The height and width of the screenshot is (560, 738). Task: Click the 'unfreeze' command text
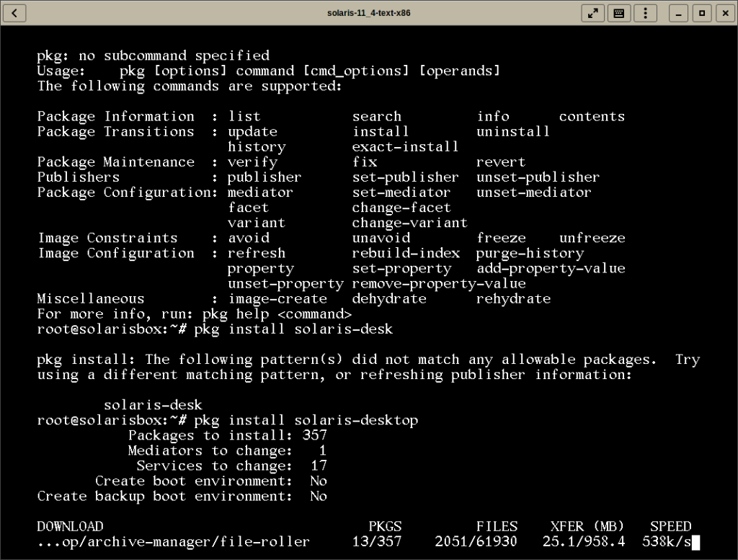point(592,238)
